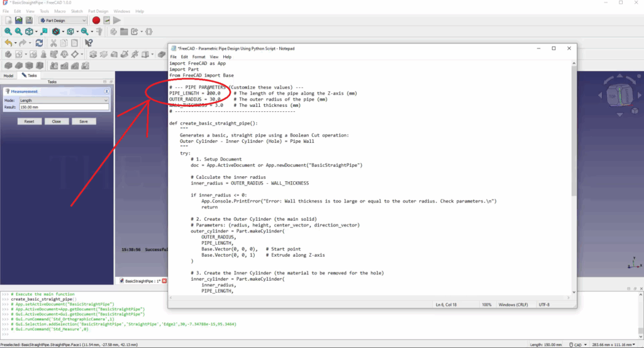Click the Redo arrow icon
Screen dimensions: 644x348
(23, 43)
